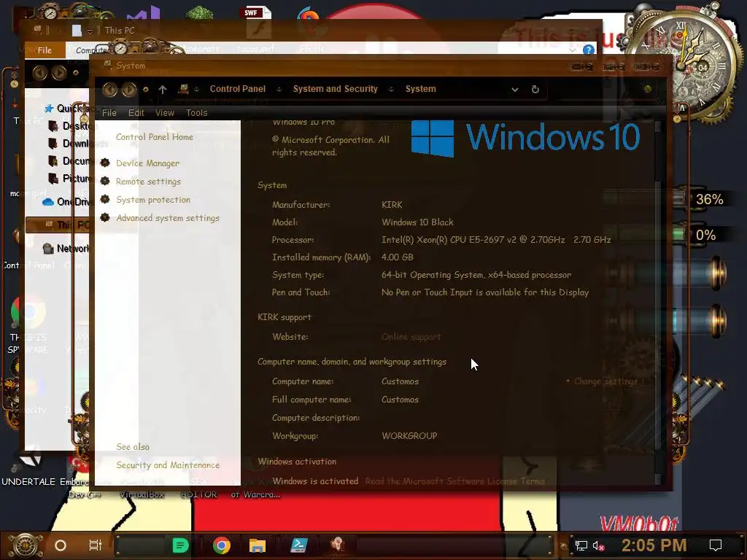Open the Computer tab in This PC window
The width and height of the screenshot is (747, 560).
click(x=90, y=50)
